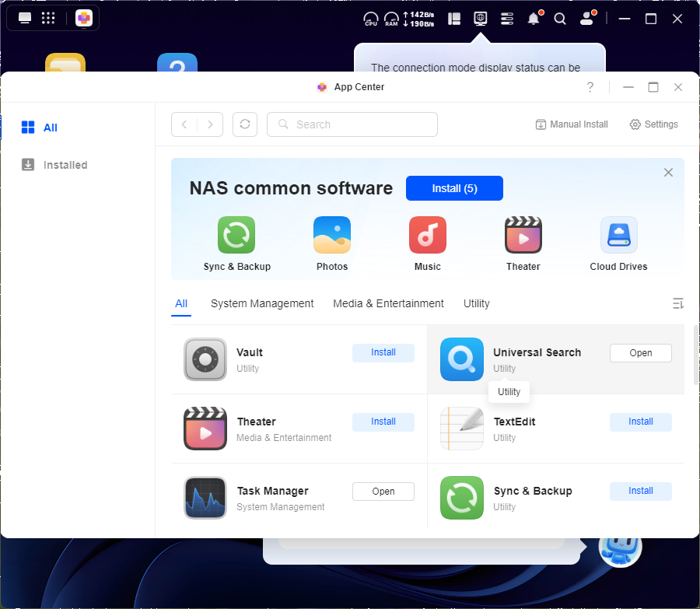The image size is (700, 609).
Task: Open the notifications bell in top bar
Action: pyautogui.click(x=534, y=19)
